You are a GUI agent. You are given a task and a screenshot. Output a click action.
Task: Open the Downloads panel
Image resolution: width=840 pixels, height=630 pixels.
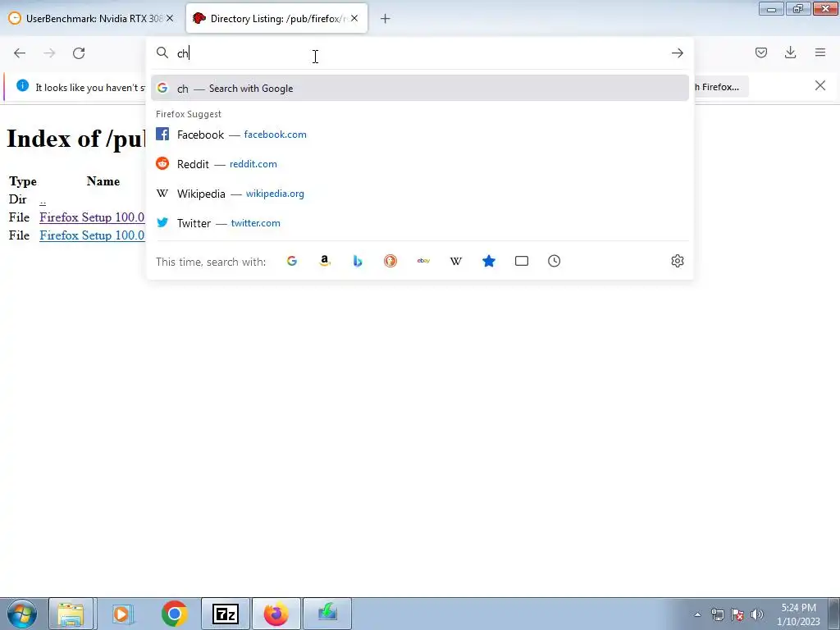tap(790, 52)
